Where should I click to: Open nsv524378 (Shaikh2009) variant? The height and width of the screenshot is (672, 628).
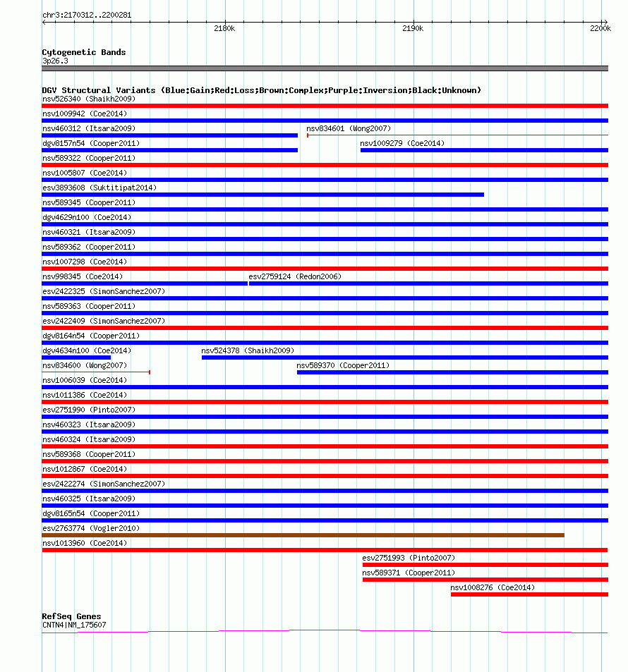point(248,350)
